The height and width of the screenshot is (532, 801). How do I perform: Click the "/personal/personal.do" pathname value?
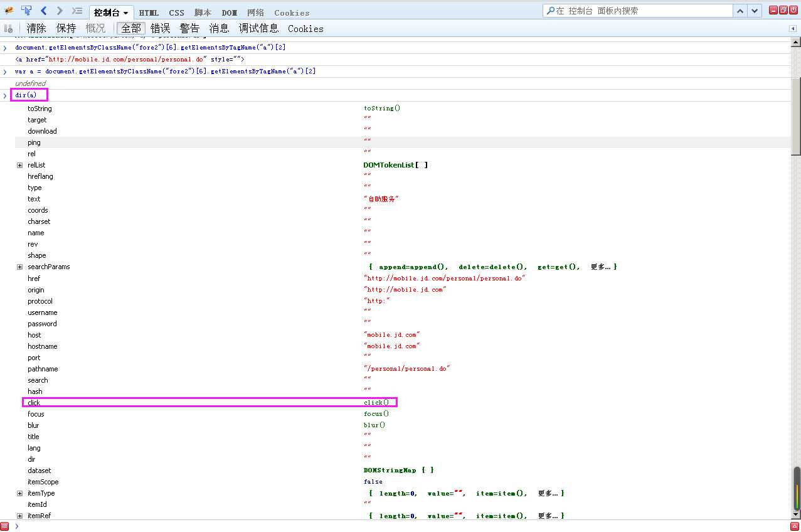coord(407,369)
